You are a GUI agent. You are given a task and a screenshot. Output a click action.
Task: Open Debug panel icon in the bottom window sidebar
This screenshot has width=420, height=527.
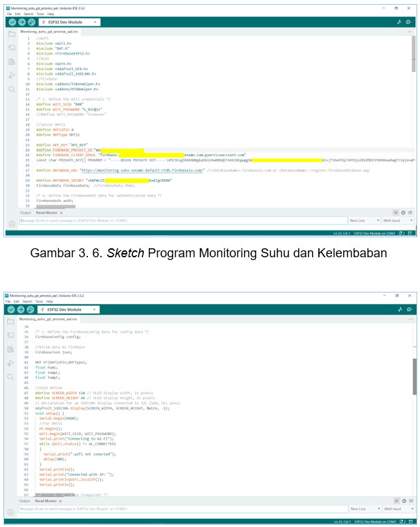tap(11, 363)
